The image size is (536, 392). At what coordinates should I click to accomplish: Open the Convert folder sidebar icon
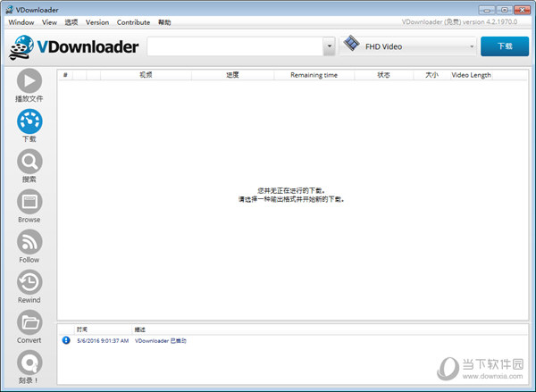(29, 322)
